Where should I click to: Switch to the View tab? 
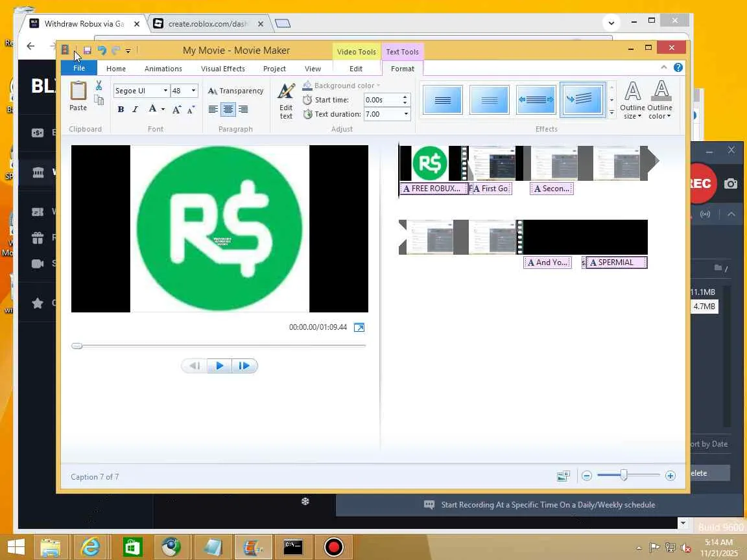point(313,69)
